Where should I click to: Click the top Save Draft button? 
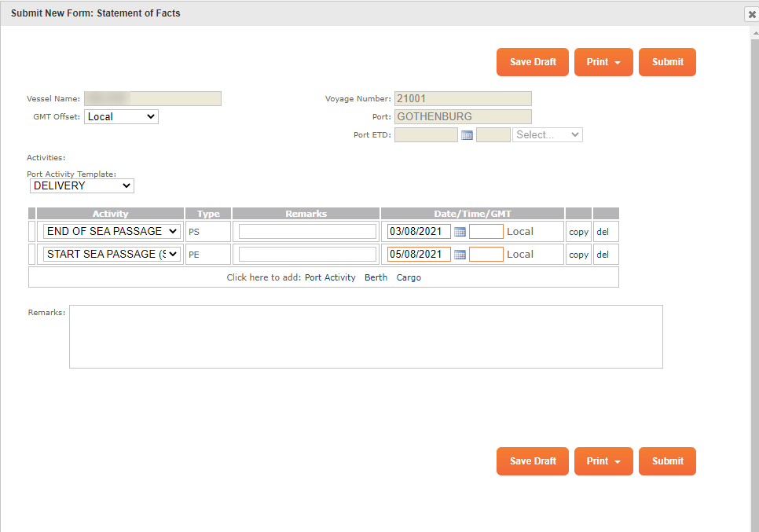pos(533,62)
